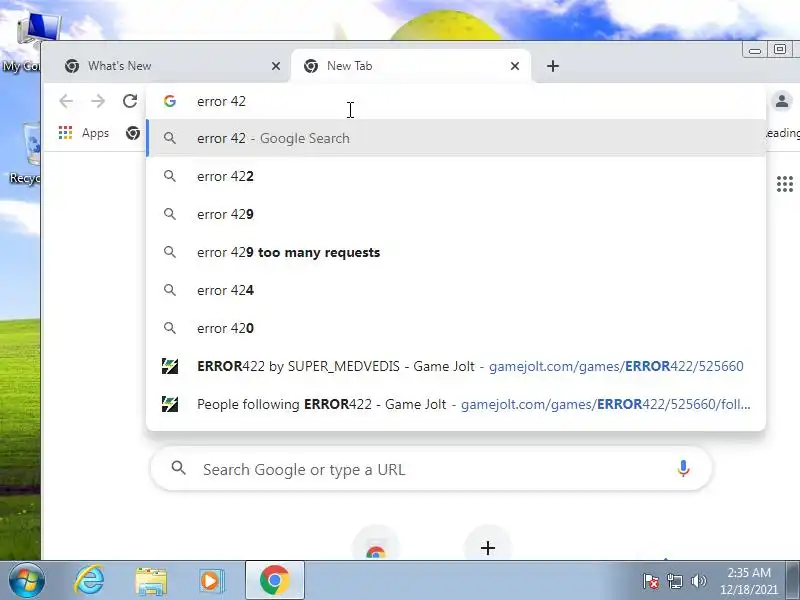
Task: Select the New Tab tab
Action: [x=411, y=66]
